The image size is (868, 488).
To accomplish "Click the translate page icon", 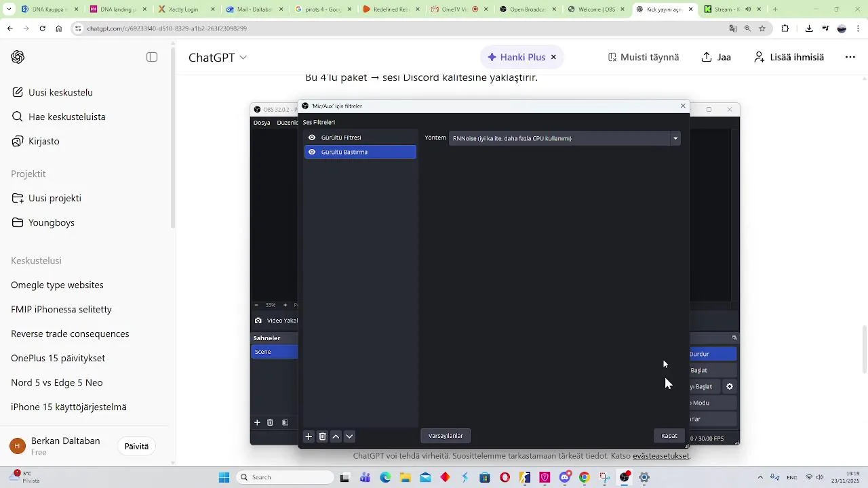I will pos(733,28).
